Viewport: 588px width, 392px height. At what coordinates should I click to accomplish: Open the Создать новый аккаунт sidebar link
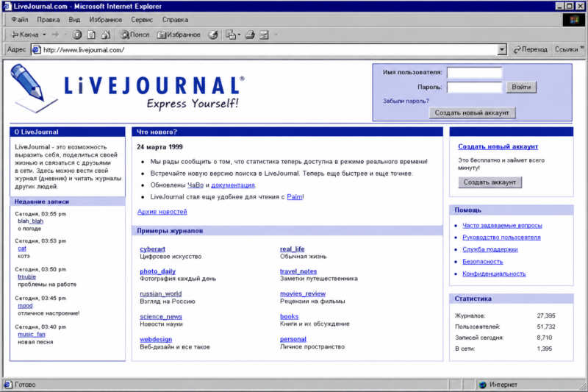click(498, 146)
